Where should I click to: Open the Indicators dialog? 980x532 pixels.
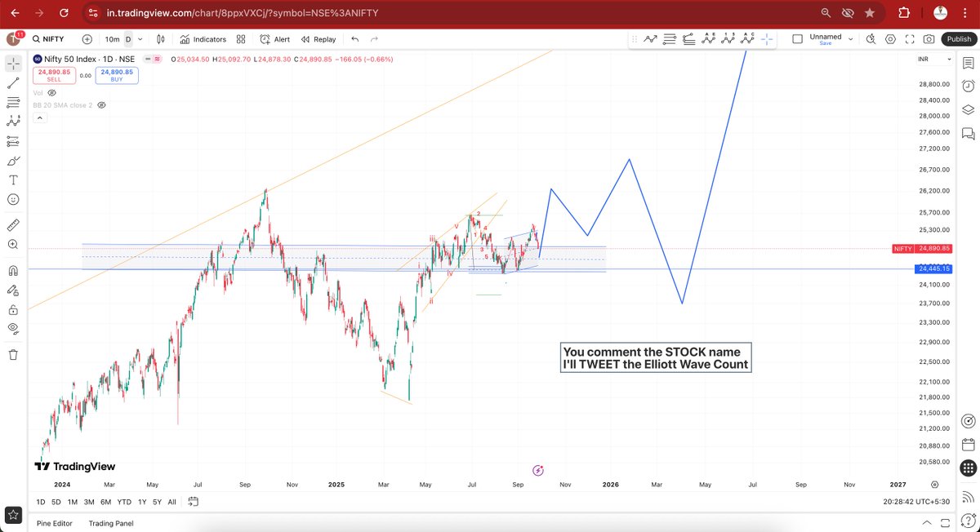point(203,39)
